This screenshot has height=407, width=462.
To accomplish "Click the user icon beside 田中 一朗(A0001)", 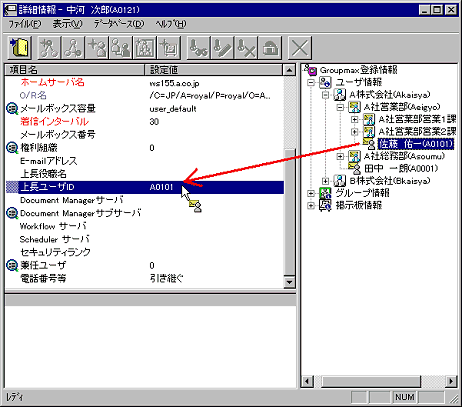I will pyautogui.click(x=354, y=168).
